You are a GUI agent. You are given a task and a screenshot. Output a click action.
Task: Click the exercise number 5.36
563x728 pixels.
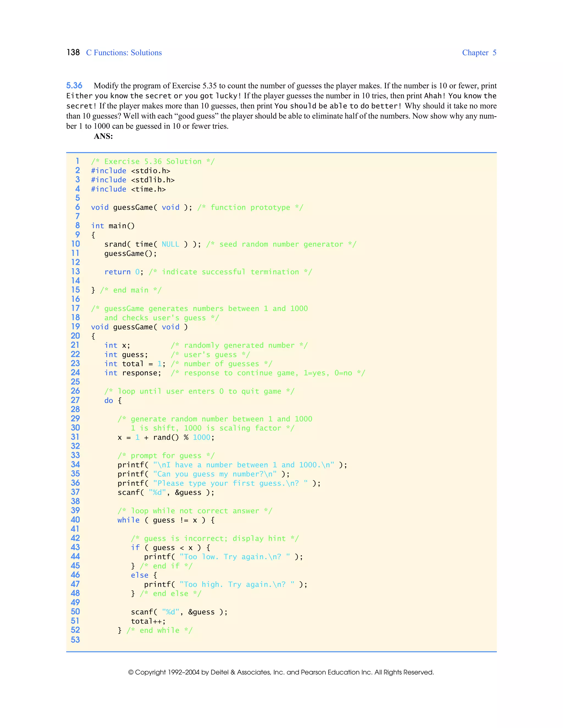pyautogui.click(x=74, y=86)
